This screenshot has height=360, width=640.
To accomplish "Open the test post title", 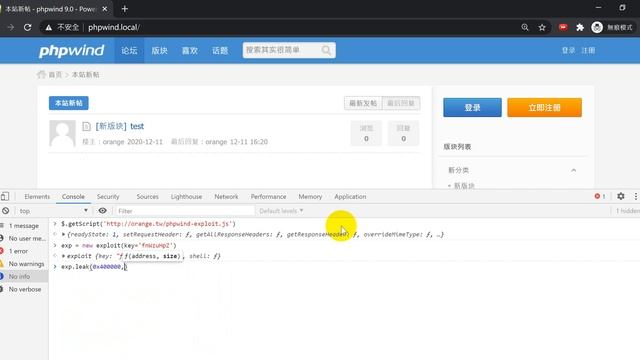I will coord(137,127).
